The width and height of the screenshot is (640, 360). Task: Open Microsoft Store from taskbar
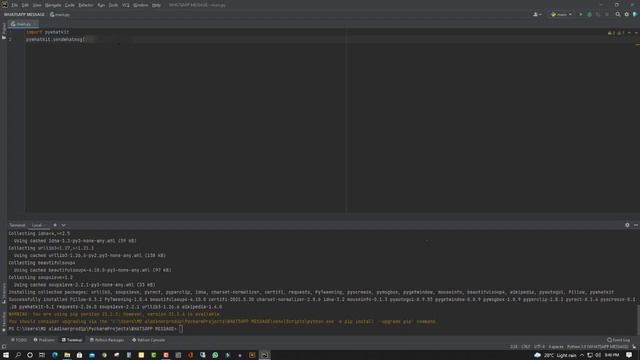(x=80, y=355)
